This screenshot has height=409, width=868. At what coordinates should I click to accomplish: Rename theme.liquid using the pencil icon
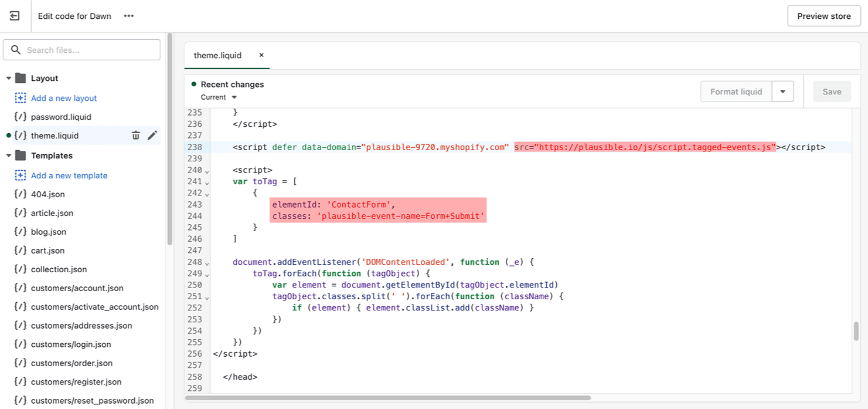click(x=152, y=136)
